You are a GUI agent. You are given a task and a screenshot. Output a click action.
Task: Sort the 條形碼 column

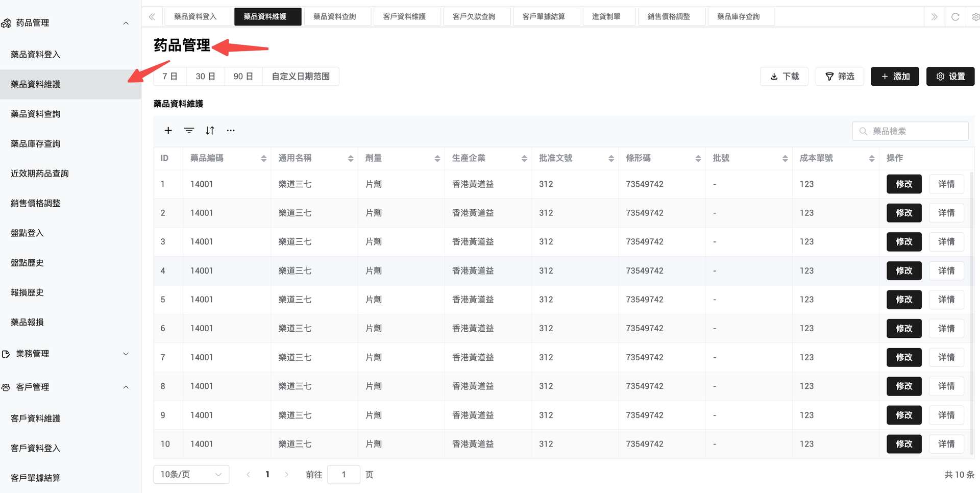pos(698,158)
